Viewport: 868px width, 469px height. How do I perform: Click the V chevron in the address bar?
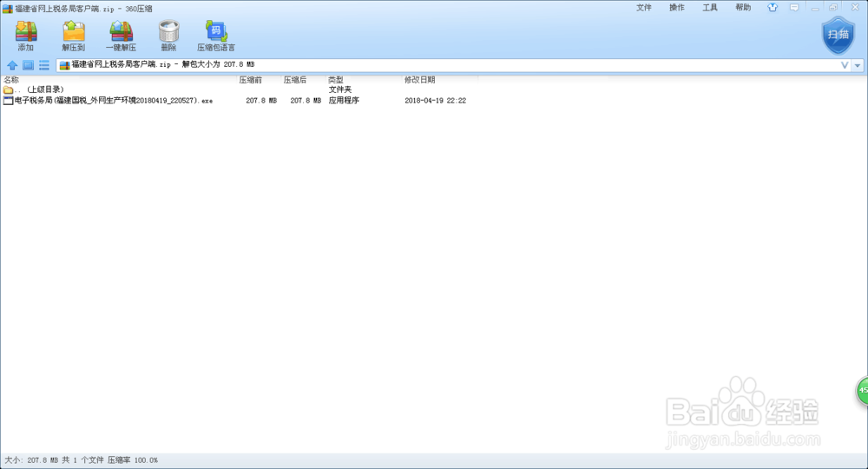[845, 65]
